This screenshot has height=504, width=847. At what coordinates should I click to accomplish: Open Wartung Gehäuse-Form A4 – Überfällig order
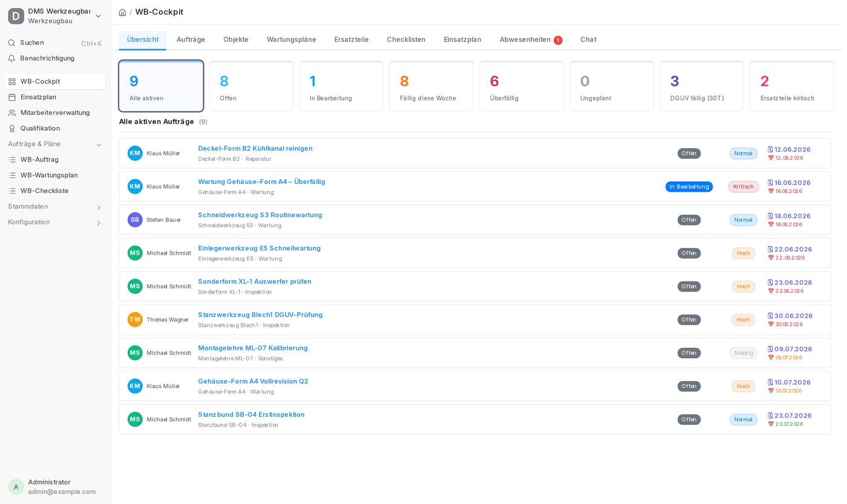pyautogui.click(x=261, y=182)
